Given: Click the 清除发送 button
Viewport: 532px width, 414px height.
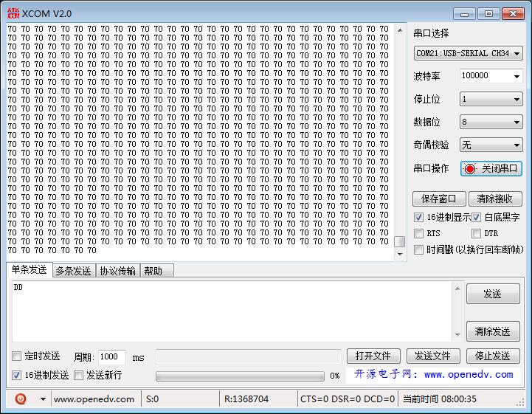Looking at the screenshot, I should pyautogui.click(x=493, y=331).
